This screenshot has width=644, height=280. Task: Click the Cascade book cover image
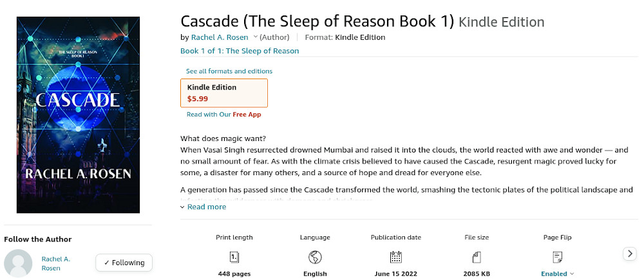(78, 115)
